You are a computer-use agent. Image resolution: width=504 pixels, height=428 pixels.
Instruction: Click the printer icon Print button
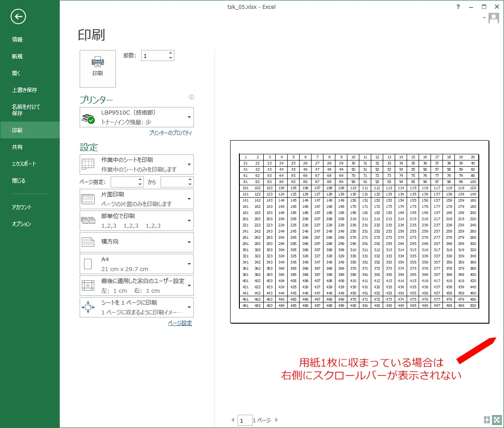(98, 69)
